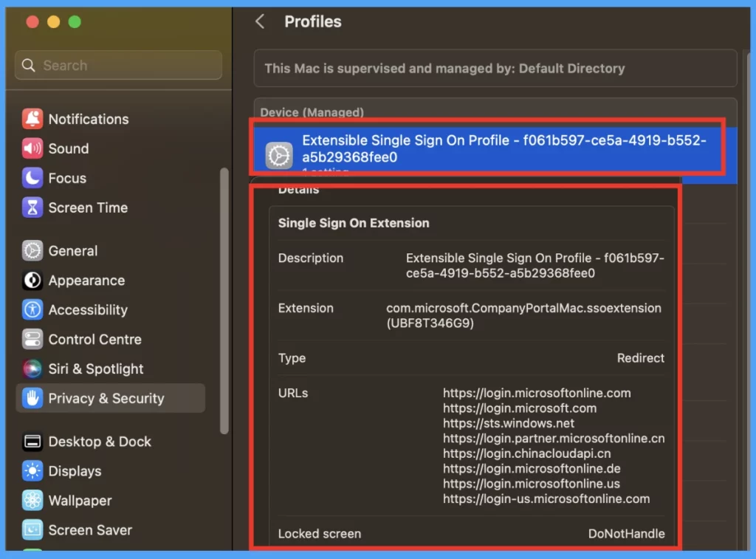This screenshot has height=559, width=756.
Task: Click the Siri & Spotlight icon
Action: 32,368
